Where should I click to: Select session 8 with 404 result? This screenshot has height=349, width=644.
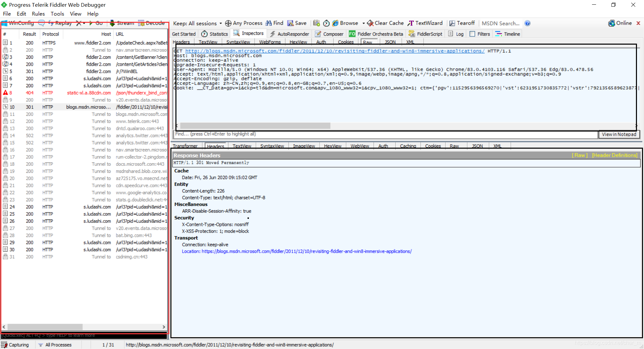(x=85, y=93)
